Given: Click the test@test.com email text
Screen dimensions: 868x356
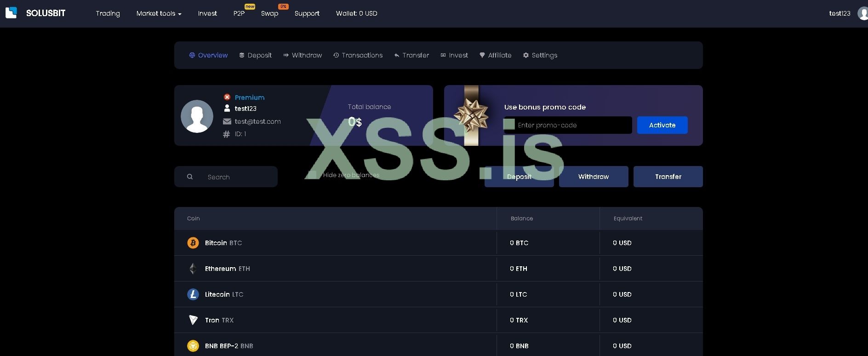Looking at the screenshot, I should [x=258, y=121].
